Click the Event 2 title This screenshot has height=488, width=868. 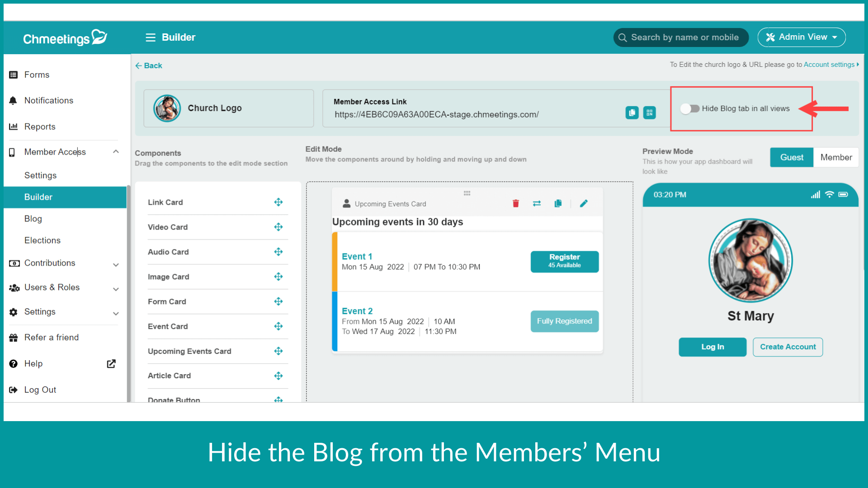click(357, 311)
